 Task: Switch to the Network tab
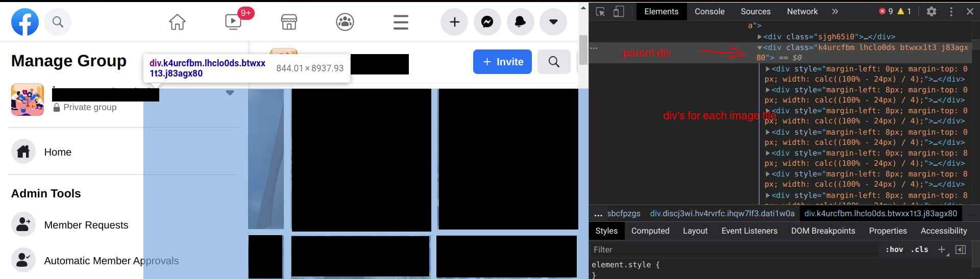click(x=802, y=11)
